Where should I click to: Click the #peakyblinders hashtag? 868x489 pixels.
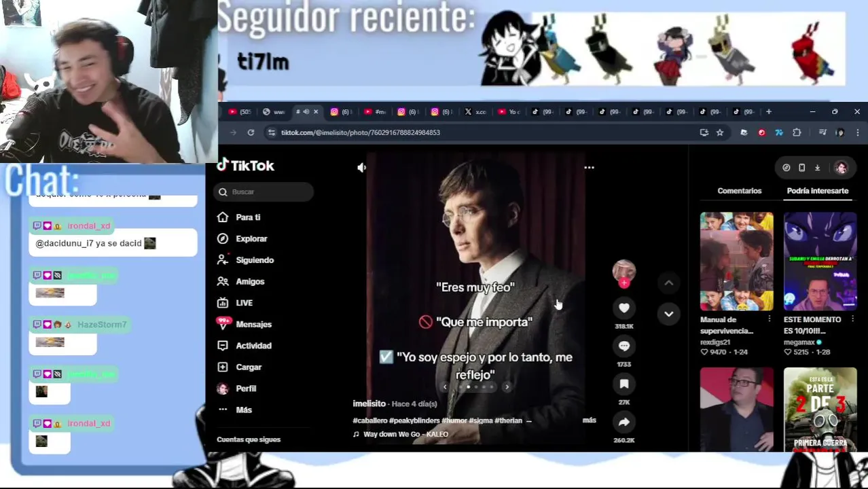click(414, 420)
